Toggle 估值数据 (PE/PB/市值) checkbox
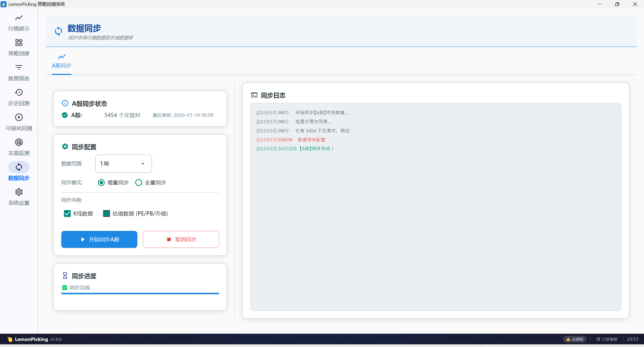Screen dimensions: 644x347 (x=106, y=213)
